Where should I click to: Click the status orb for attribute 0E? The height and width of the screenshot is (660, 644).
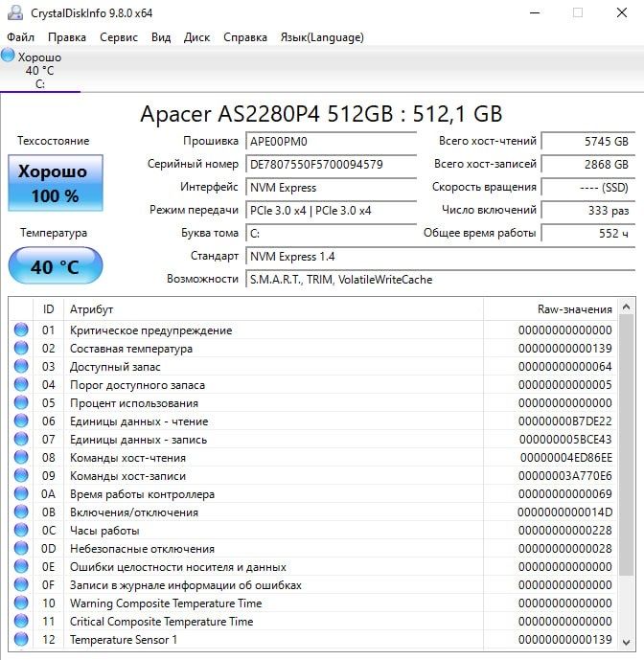click(x=21, y=566)
